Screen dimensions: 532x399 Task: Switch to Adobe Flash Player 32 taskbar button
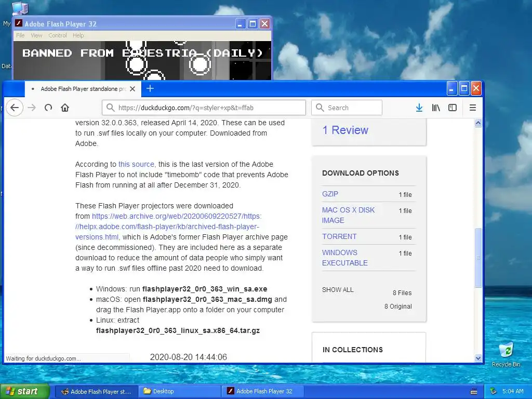point(262,392)
